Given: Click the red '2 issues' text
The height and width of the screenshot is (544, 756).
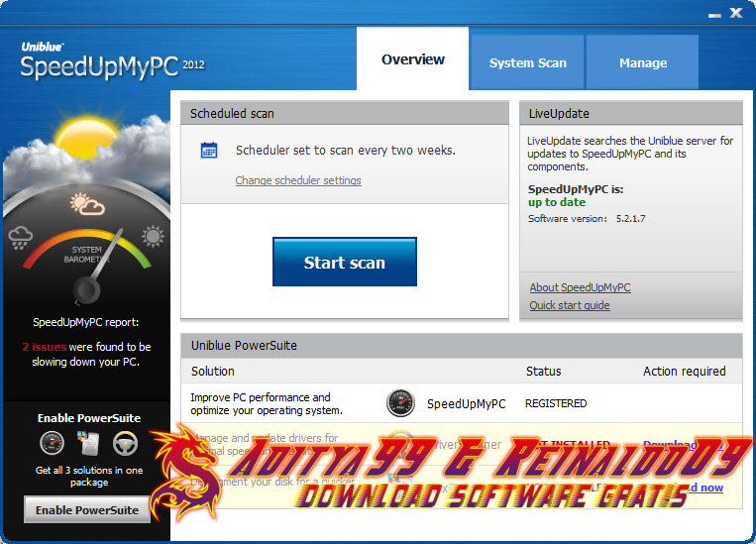Looking at the screenshot, I should pyautogui.click(x=45, y=347).
